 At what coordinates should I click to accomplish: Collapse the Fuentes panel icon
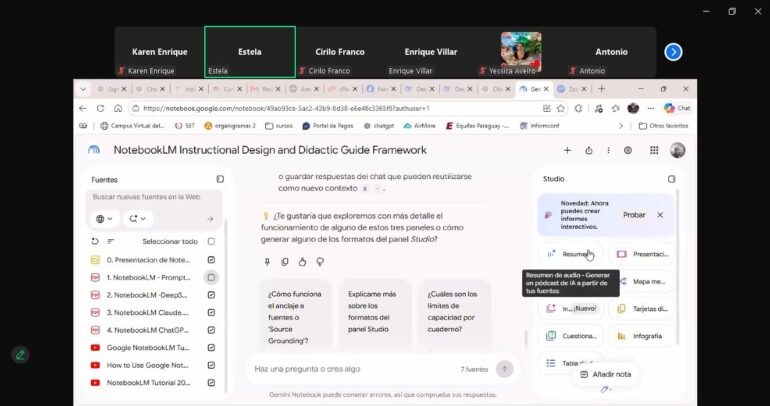pos(220,179)
